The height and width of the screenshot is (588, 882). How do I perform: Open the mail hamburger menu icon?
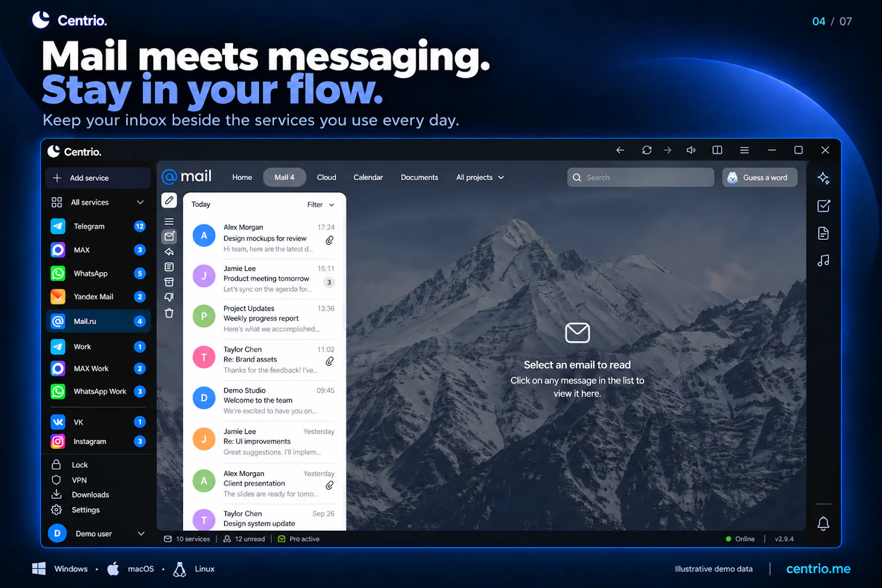pyautogui.click(x=169, y=222)
